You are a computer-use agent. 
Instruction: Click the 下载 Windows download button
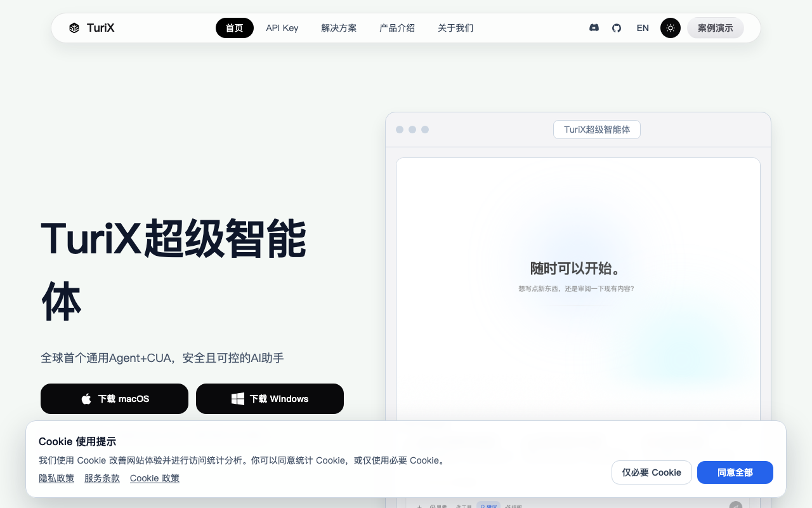[270, 399]
